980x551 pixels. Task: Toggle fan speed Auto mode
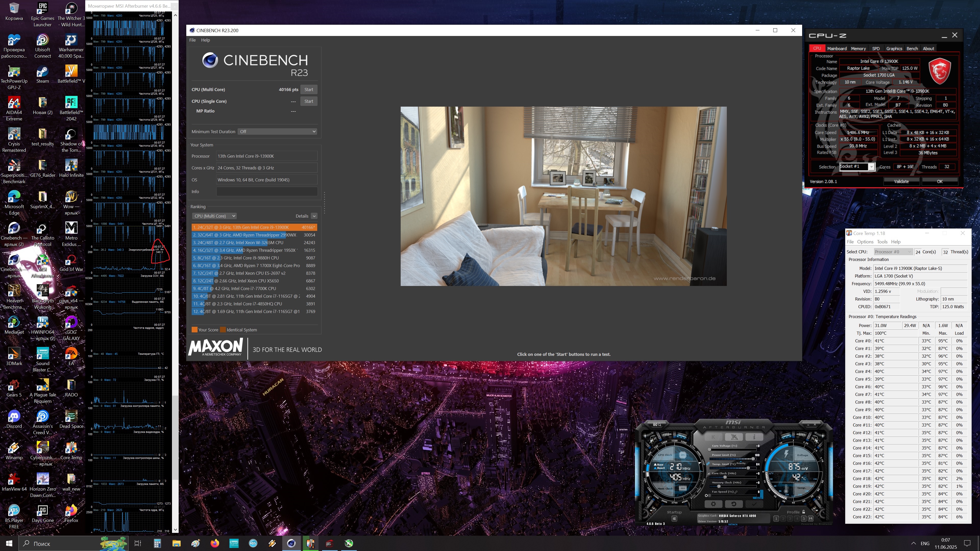click(x=758, y=498)
